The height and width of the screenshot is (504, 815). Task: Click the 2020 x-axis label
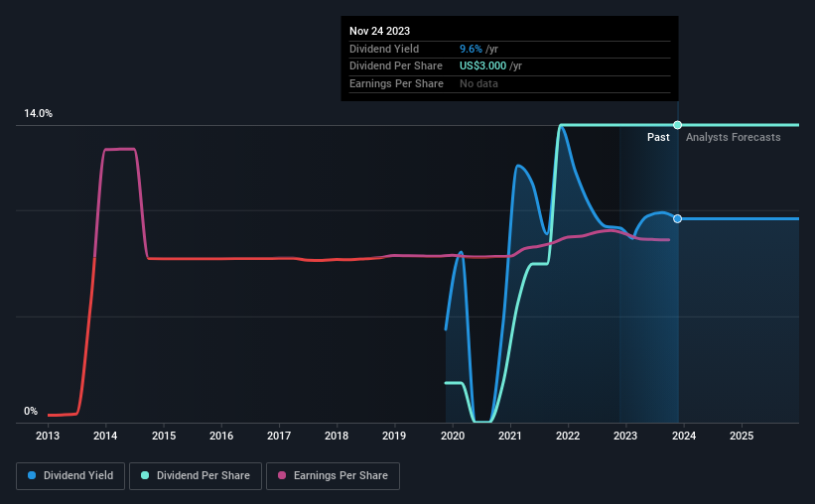(453, 436)
